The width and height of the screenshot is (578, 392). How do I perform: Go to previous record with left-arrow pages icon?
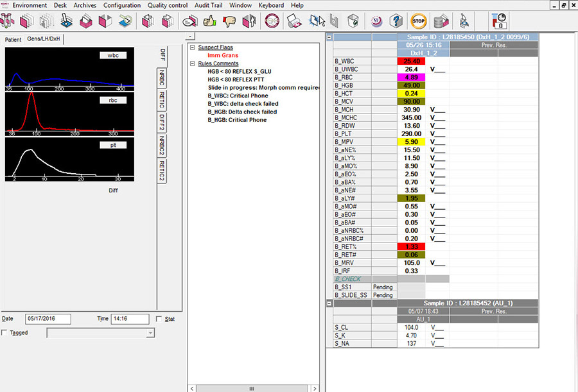point(148,21)
